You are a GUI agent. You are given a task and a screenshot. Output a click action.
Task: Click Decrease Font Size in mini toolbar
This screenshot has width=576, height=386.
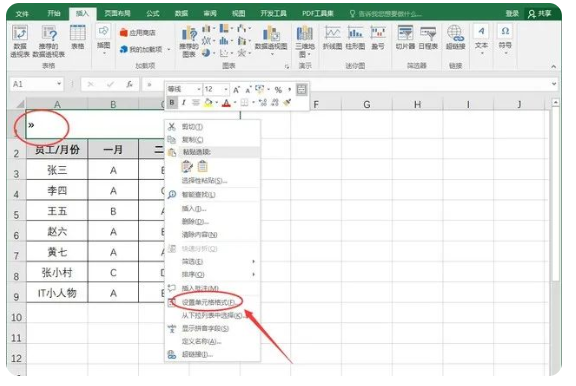click(x=248, y=90)
